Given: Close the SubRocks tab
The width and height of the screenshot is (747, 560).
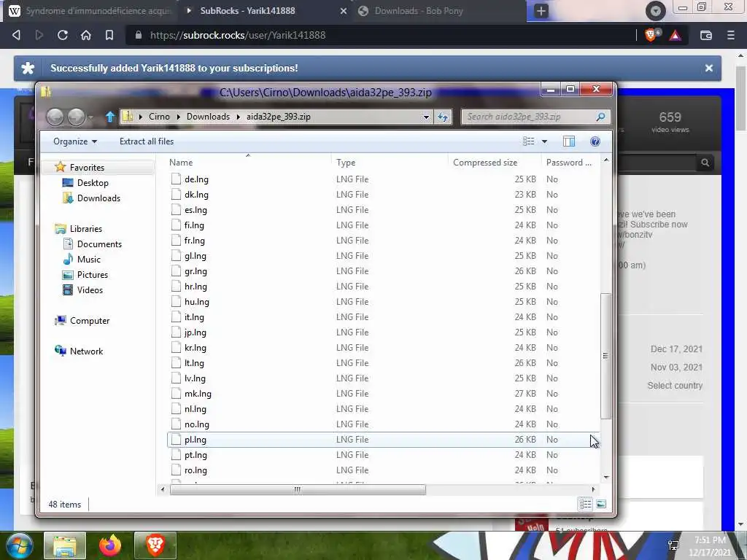Looking at the screenshot, I should click(344, 10).
